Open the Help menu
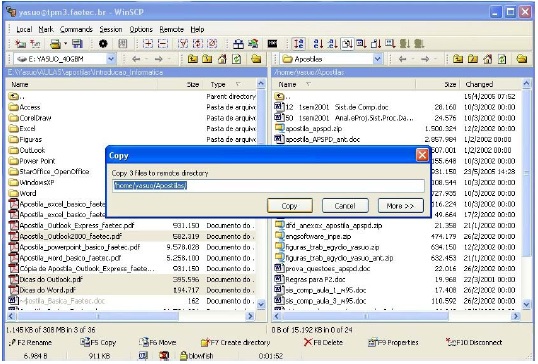Image resolution: width=538 pixels, height=364 pixels. point(197,30)
